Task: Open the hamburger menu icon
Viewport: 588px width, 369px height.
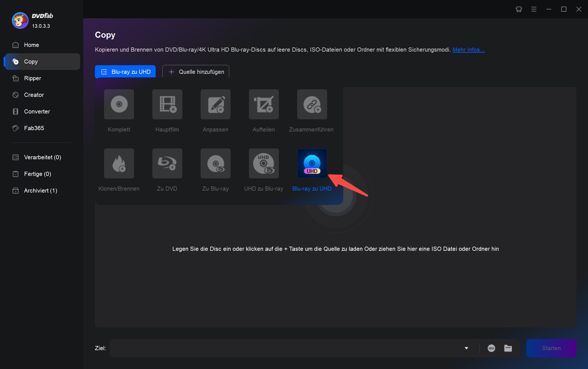Action: (534, 9)
